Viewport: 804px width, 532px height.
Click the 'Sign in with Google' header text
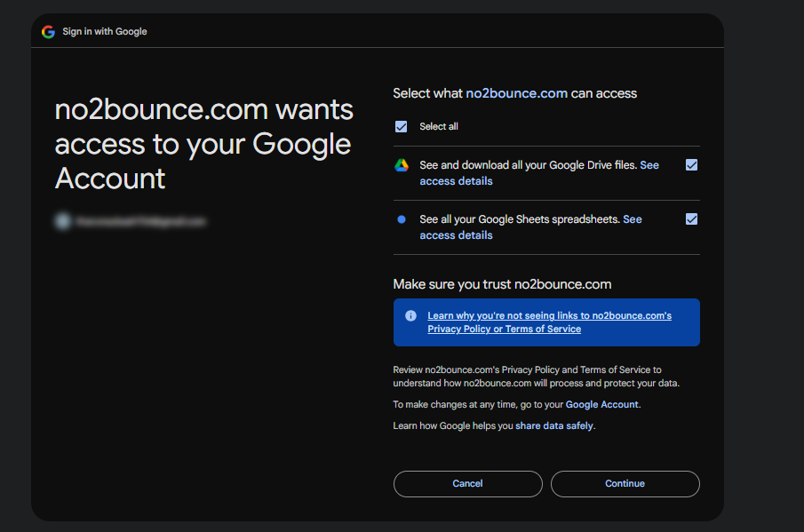[x=105, y=32]
